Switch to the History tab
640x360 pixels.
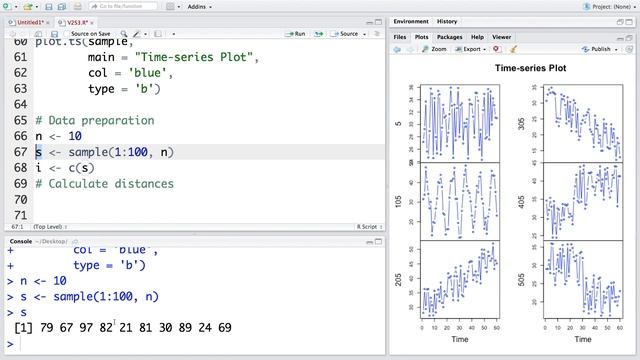tap(447, 21)
